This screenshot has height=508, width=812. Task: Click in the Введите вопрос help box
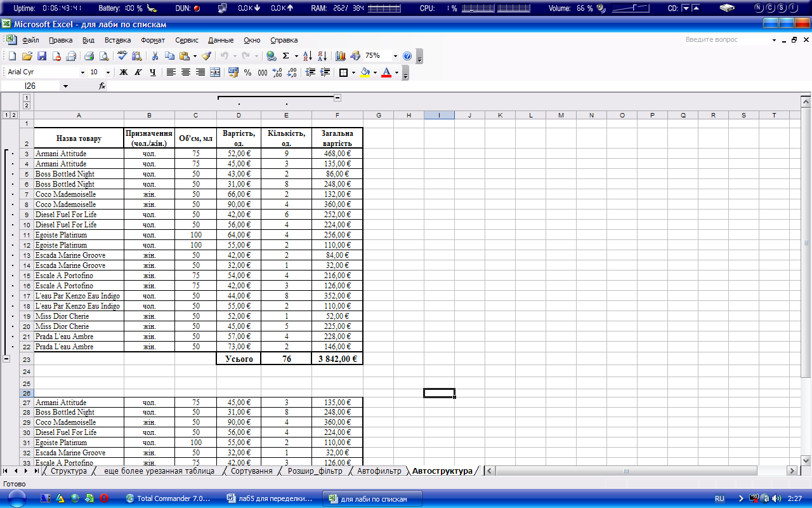point(726,39)
